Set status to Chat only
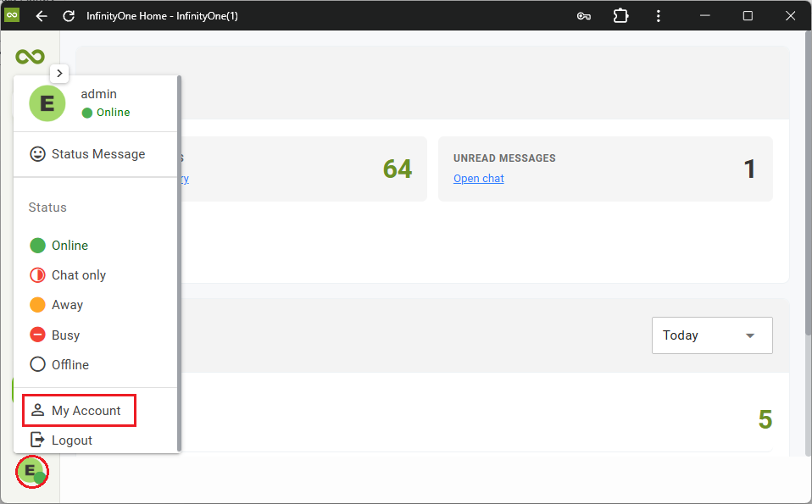 coord(68,275)
